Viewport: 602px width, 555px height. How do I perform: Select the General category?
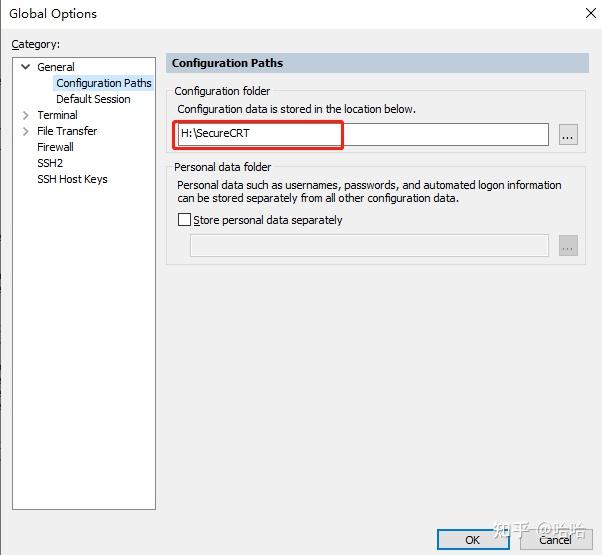[x=56, y=67]
